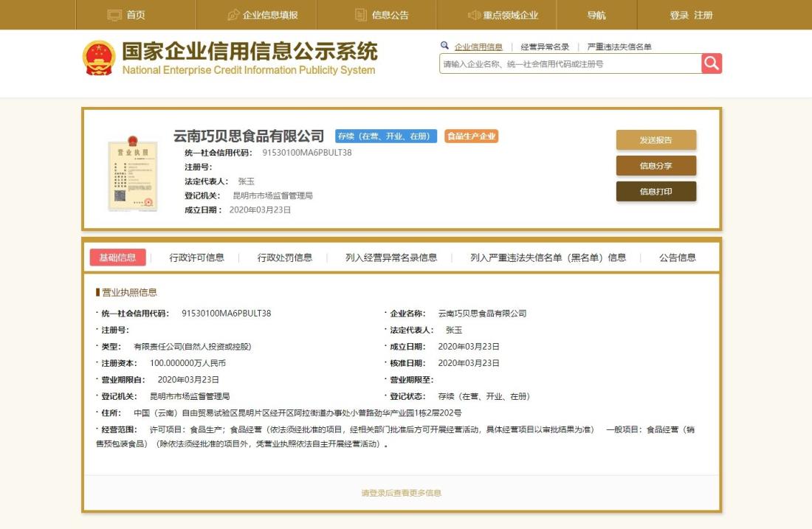Click 请登录后查看更多信息 link
Image resolution: width=812 pixels, height=529 pixels.
click(x=402, y=493)
